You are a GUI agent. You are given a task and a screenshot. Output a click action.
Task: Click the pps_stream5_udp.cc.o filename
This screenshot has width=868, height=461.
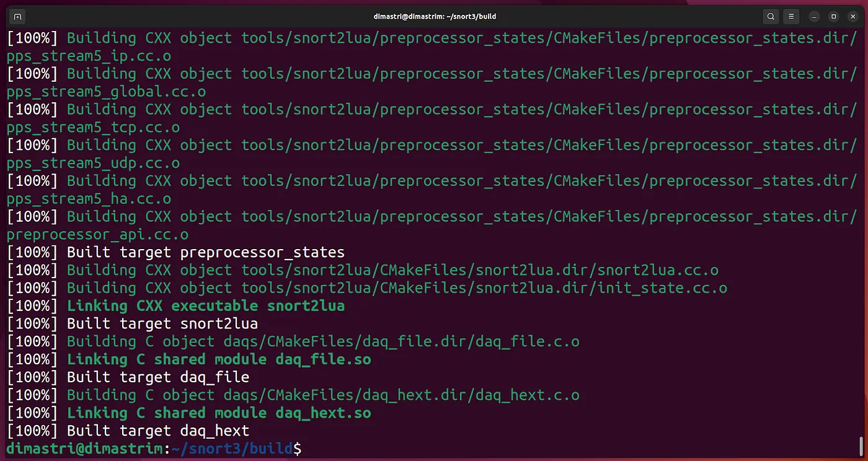(x=93, y=163)
